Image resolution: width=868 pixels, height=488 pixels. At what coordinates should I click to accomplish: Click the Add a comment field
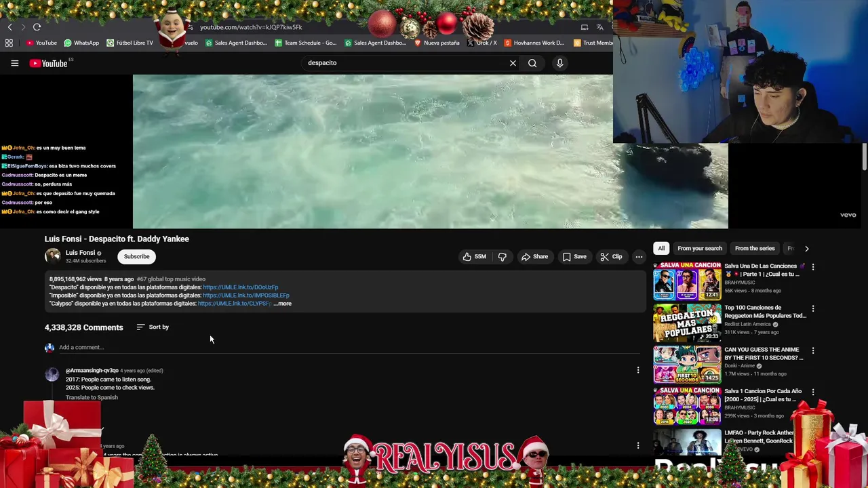[349, 348]
